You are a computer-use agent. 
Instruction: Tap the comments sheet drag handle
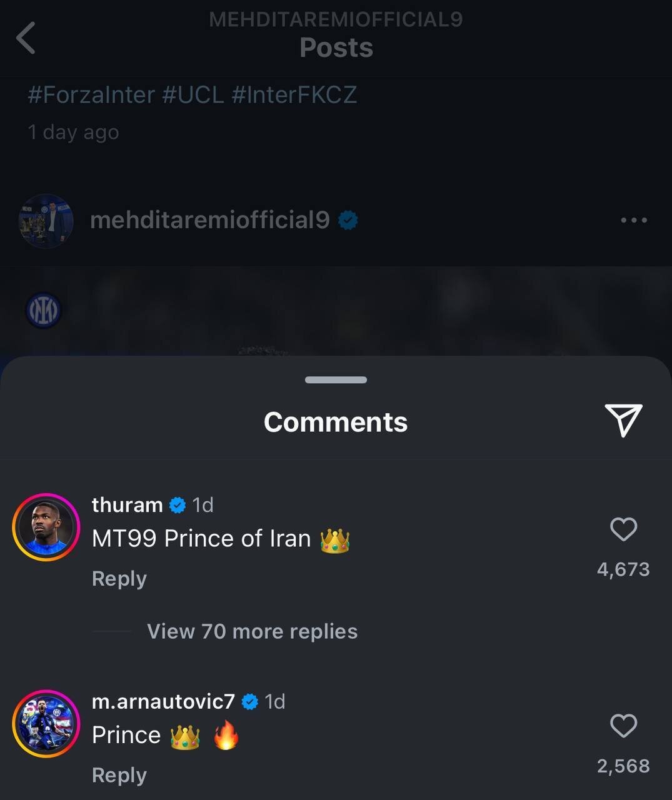tap(336, 380)
